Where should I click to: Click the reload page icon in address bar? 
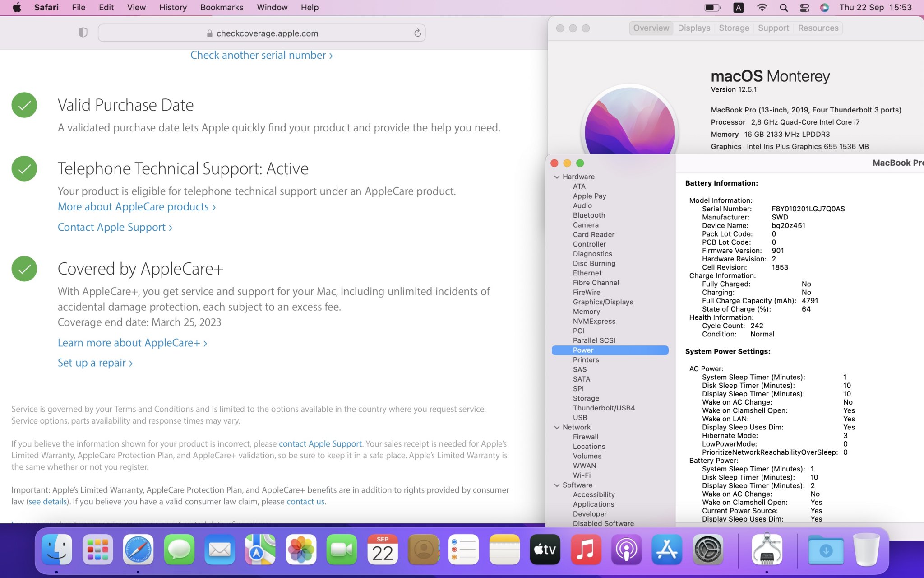pos(417,33)
